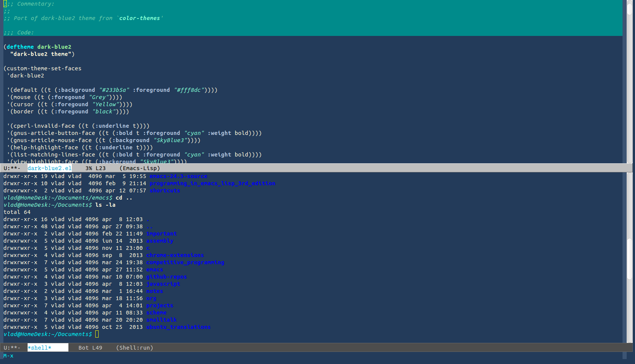
Task: Open the important directory entry
Action: [161, 234]
